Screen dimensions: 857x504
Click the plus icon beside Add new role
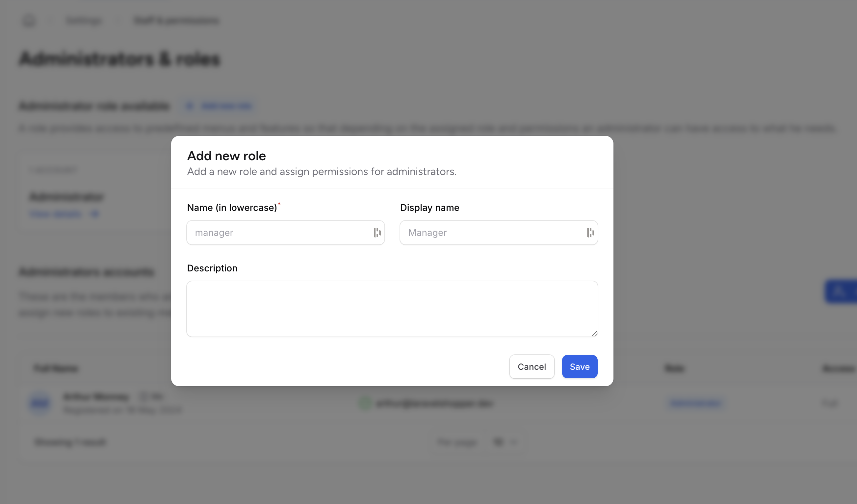pos(190,106)
